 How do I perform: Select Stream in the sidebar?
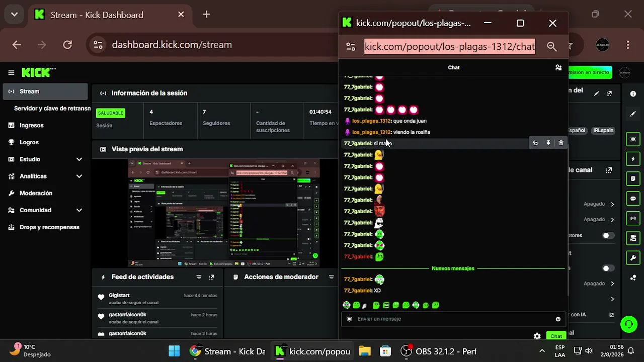tap(45, 92)
